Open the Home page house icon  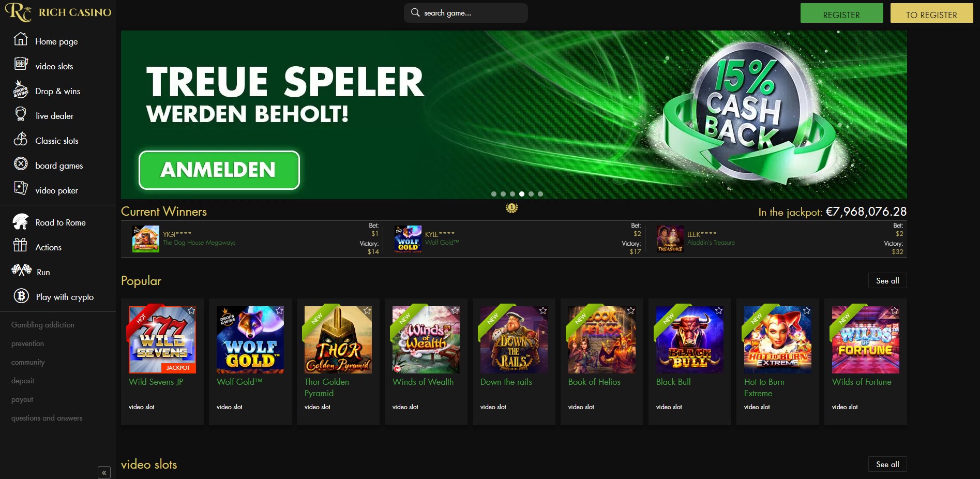21,39
